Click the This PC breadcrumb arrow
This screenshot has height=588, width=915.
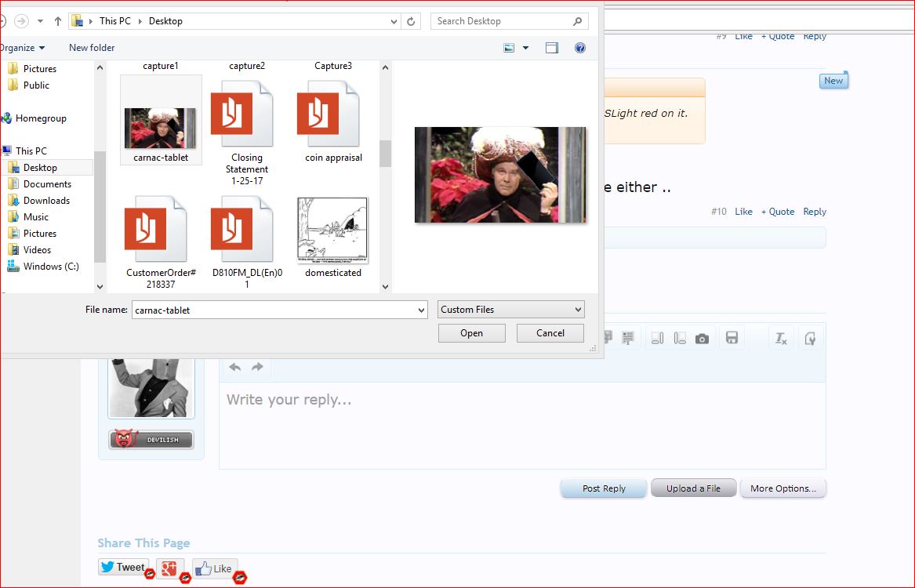(x=140, y=21)
